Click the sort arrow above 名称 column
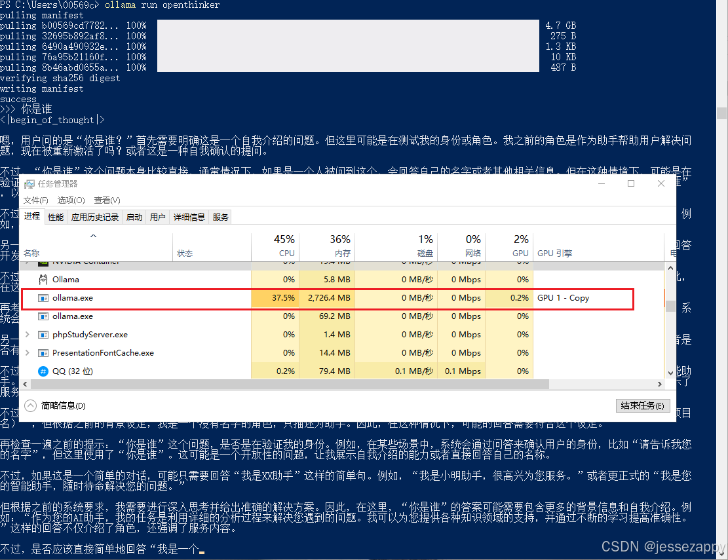 [x=93, y=236]
